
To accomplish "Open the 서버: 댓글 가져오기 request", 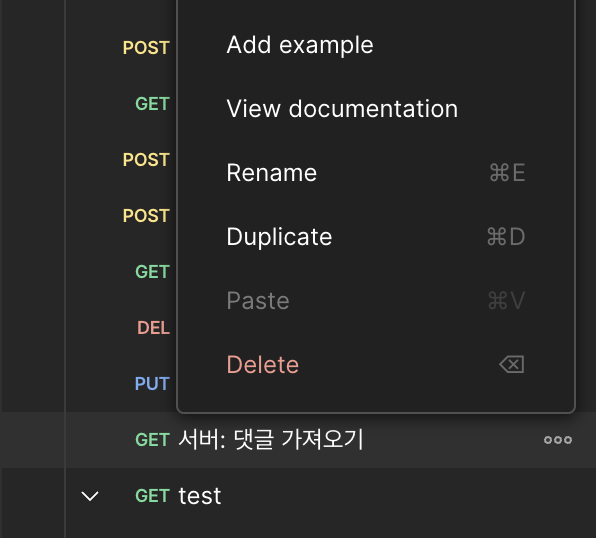I will [x=271, y=440].
